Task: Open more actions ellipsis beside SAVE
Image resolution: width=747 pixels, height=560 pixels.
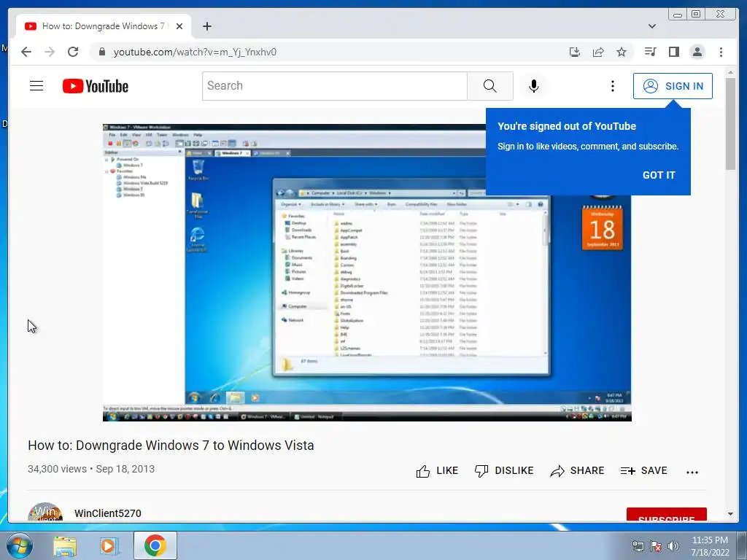Action: pyautogui.click(x=692, y=472)
